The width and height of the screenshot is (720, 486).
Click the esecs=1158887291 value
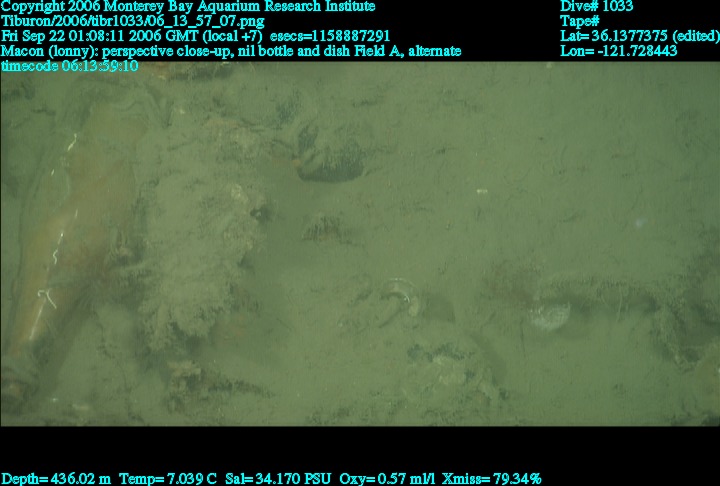coord(330,36)
